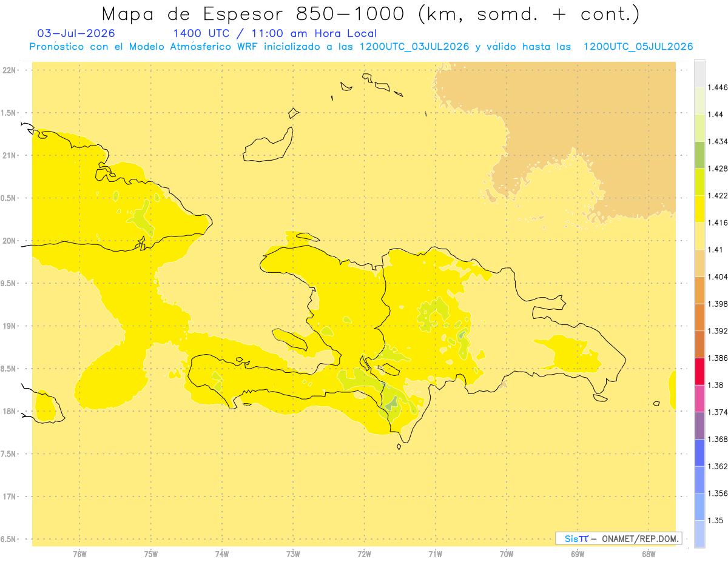
Task: Click the colorbar value '1.368'
Action: 719,439
